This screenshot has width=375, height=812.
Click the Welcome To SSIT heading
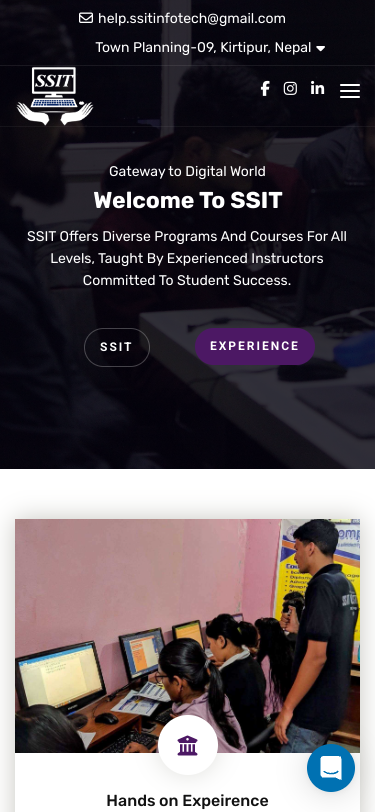coord(188,200)
